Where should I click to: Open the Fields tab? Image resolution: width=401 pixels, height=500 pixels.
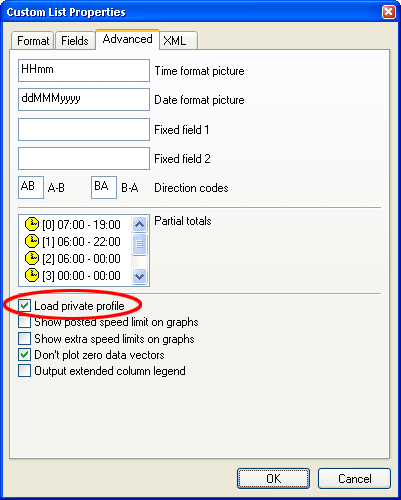point(75,41)
